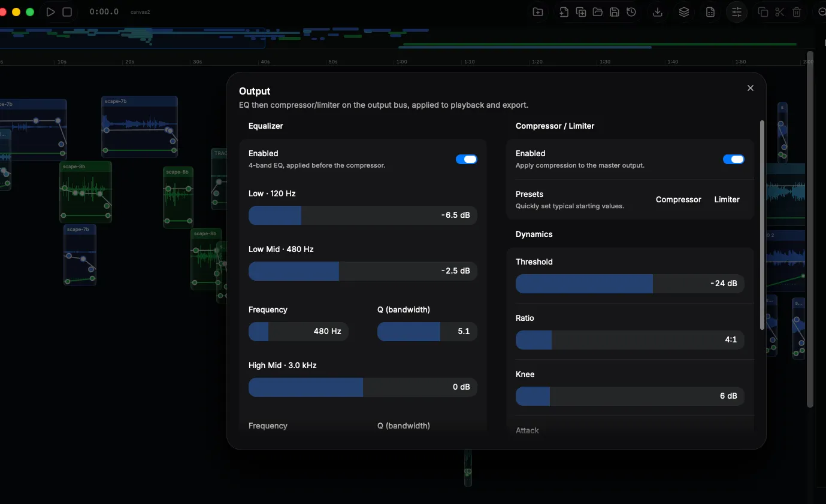The width and height of the screenshot is (826, 504).
Task: Stop playback with the square stop icon
Action: [67, 12]
